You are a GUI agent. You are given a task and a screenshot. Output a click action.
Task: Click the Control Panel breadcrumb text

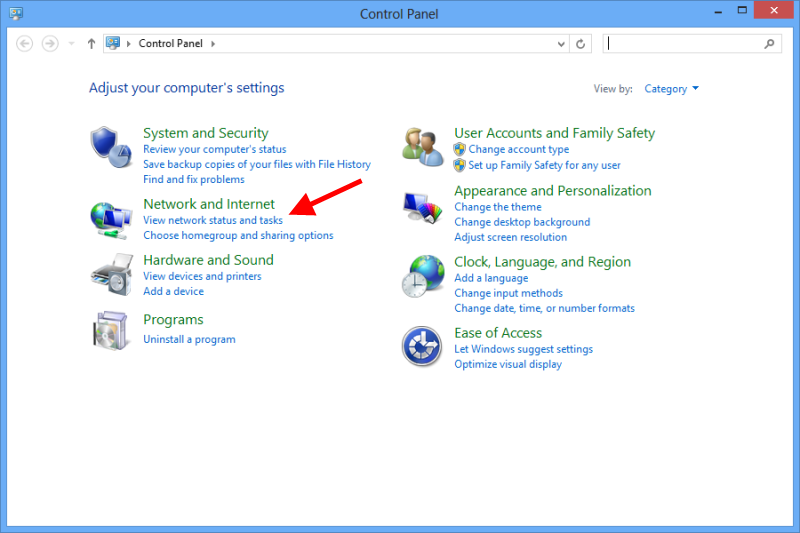coord(170,43)
